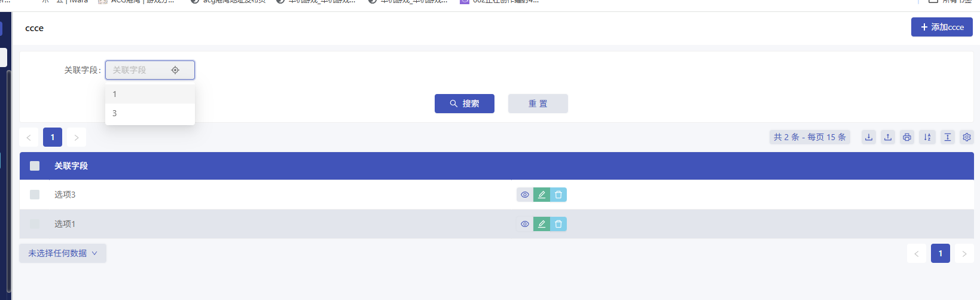Click the target icon inside 关联字段 field
This screenshot has height=300, width=980.
pyautogui.click(x=175, y=70)
